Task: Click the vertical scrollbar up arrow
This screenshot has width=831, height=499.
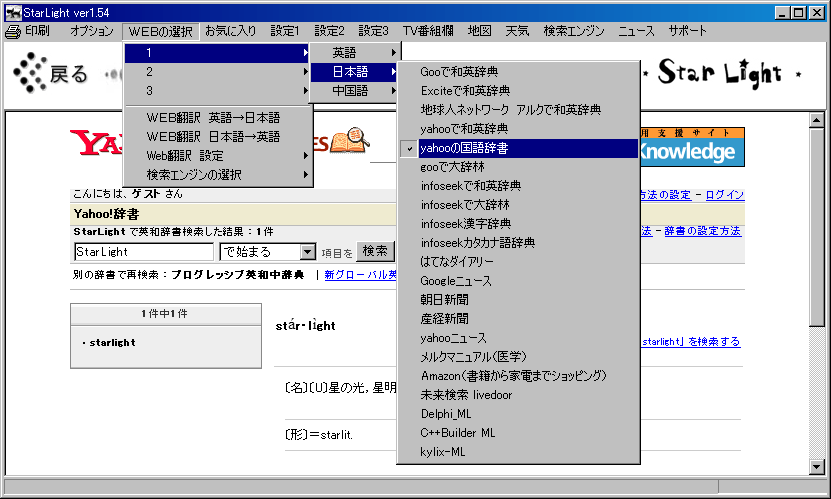Action: [x=817, y=120]
